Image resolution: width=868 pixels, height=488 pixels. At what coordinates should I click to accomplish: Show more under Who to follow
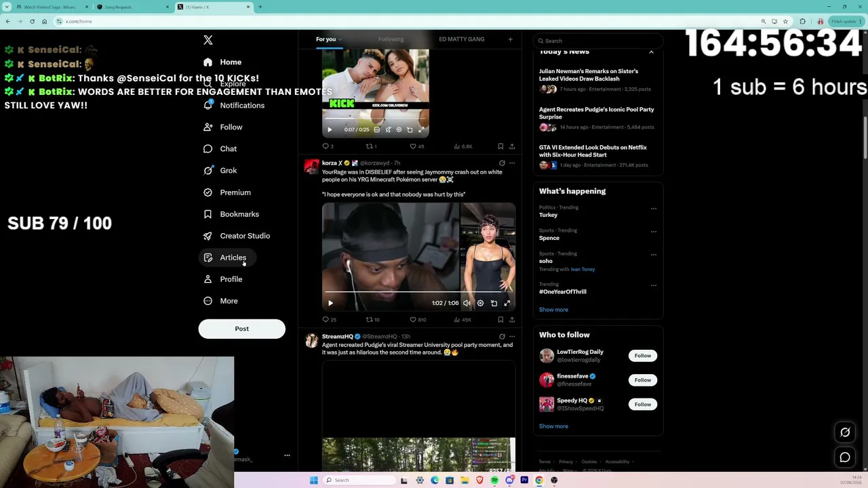553,426
